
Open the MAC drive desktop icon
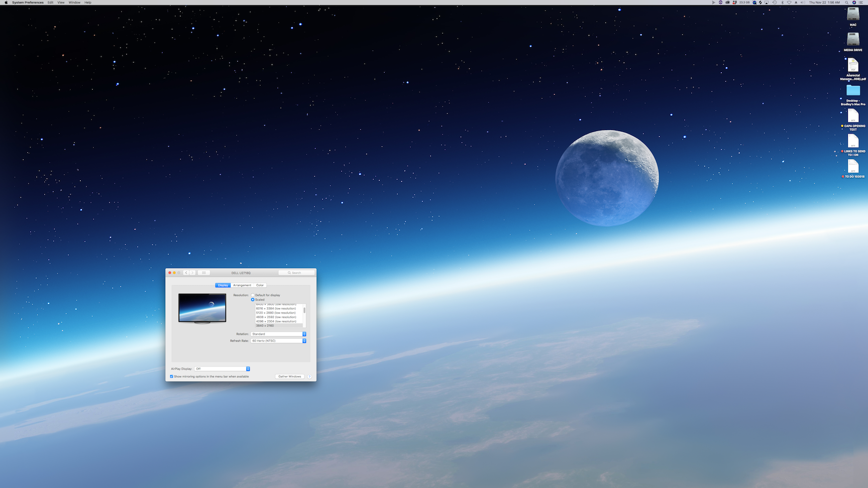click(x=853, y=15)
